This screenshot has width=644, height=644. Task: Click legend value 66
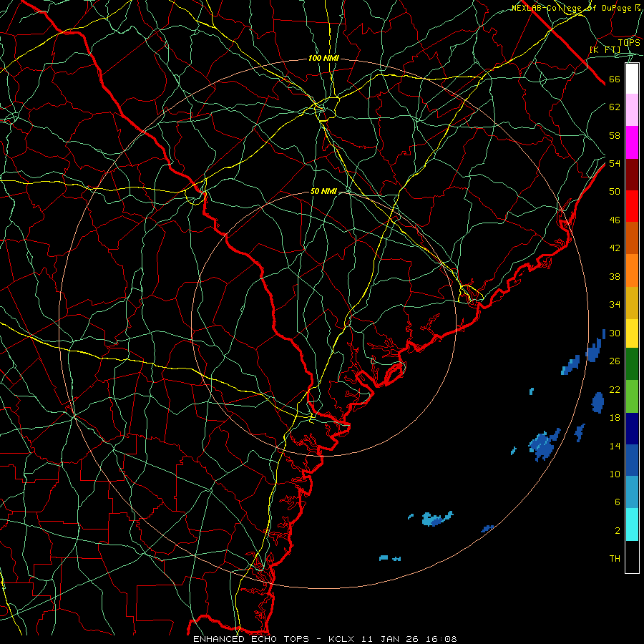(x=615, y=79)
